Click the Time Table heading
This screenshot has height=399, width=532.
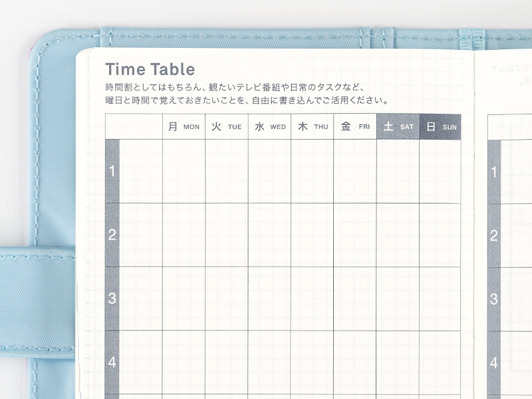coord(150,69)
